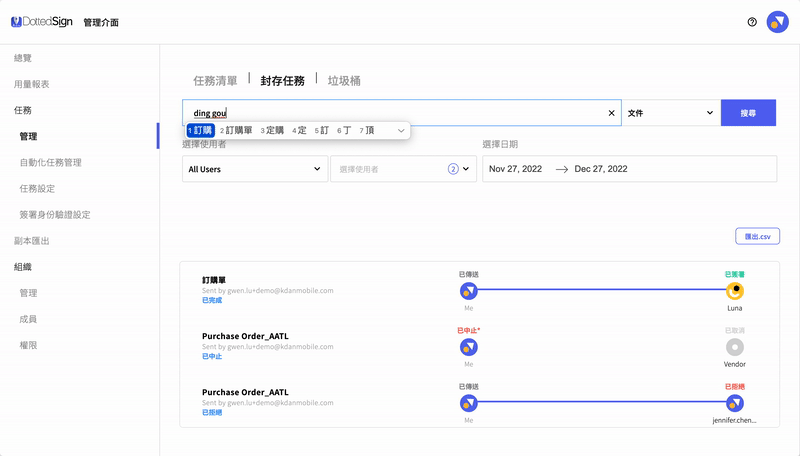Open 副本匯出 in the sidebar
The height and width of the screenshot is (456, 800).
tap(32, 241)
